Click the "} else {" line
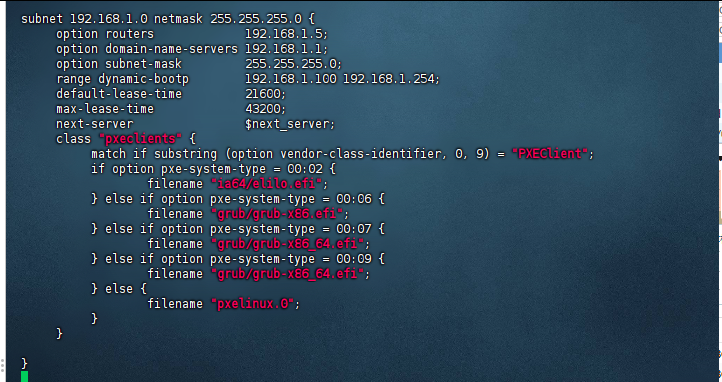 tap(119, 289)
